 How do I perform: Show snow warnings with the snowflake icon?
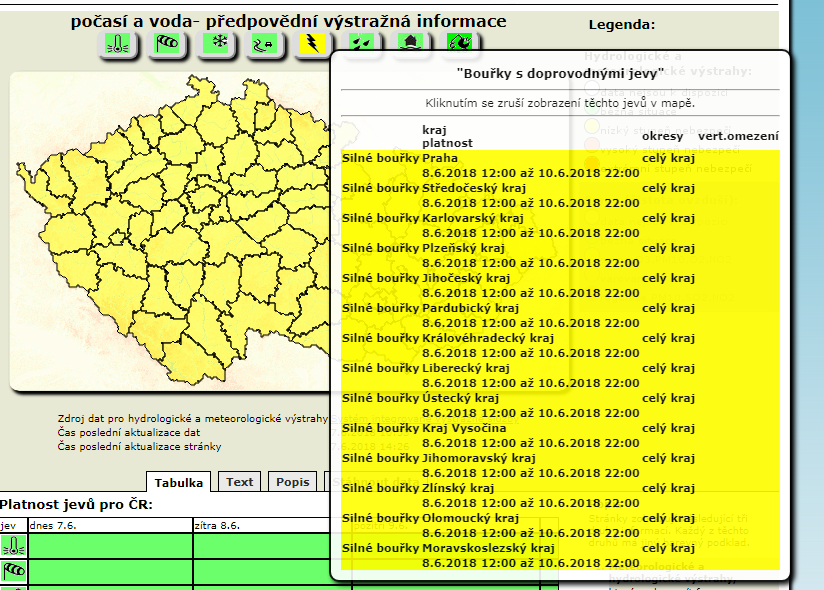(x=216, y=44)
